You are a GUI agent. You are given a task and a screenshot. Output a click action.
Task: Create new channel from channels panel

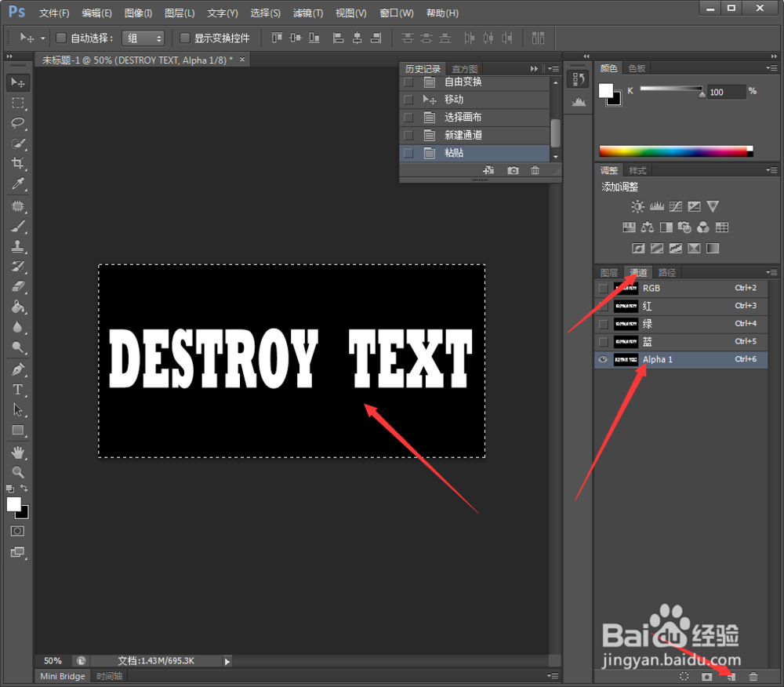(x=731, y=677)
